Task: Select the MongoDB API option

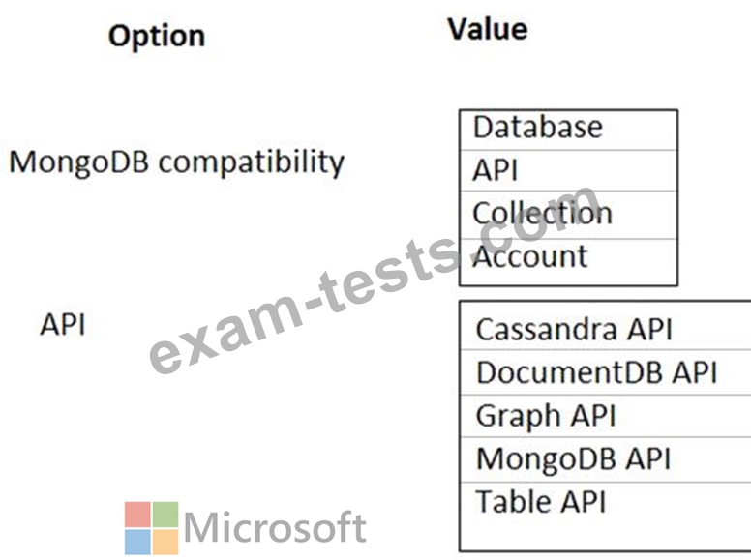Action: 606,459
